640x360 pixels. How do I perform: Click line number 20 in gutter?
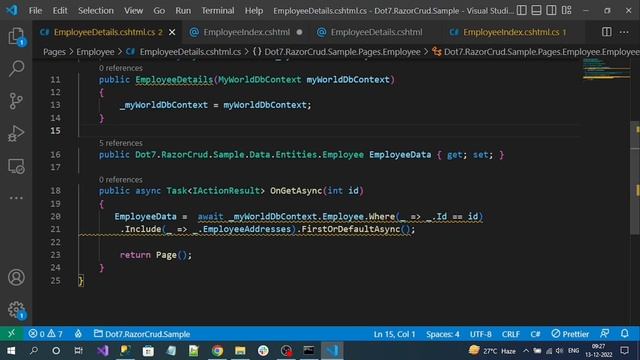click(x=56, y=216)
